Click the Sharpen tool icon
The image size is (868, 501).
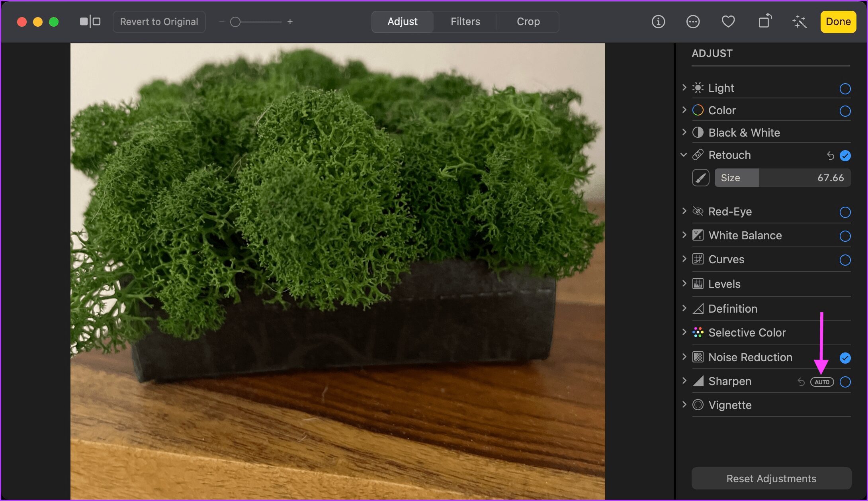coord(698,380)
